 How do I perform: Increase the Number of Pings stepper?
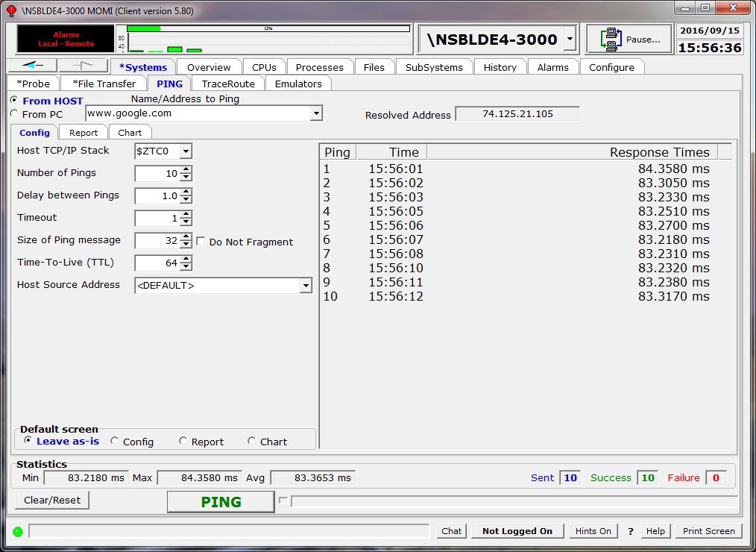(186, 169)
